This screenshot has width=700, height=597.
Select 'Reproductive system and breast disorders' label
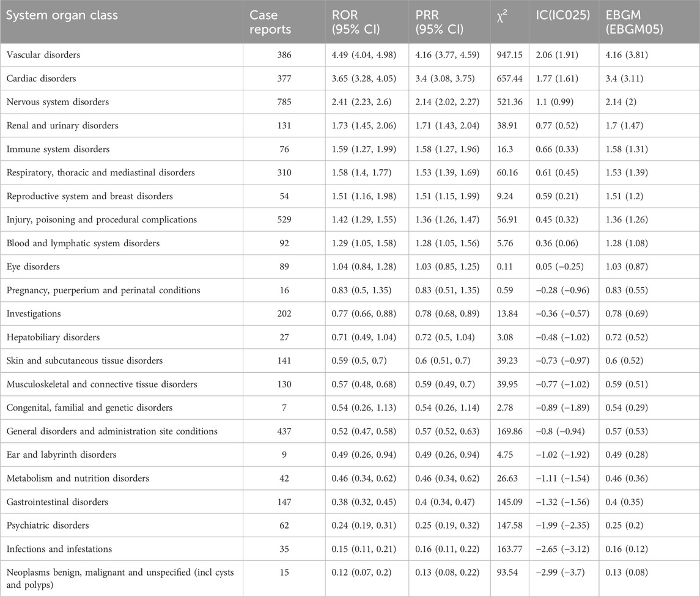pos(89,196)
